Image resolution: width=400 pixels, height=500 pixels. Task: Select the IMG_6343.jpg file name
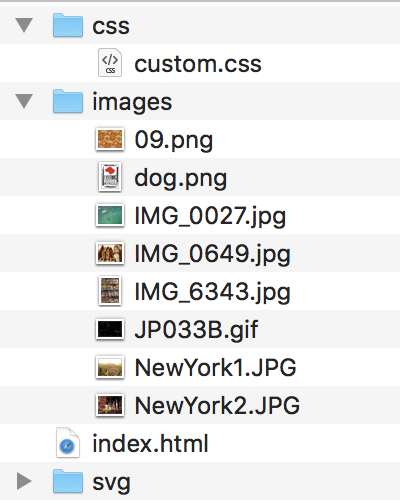point(213,292)
